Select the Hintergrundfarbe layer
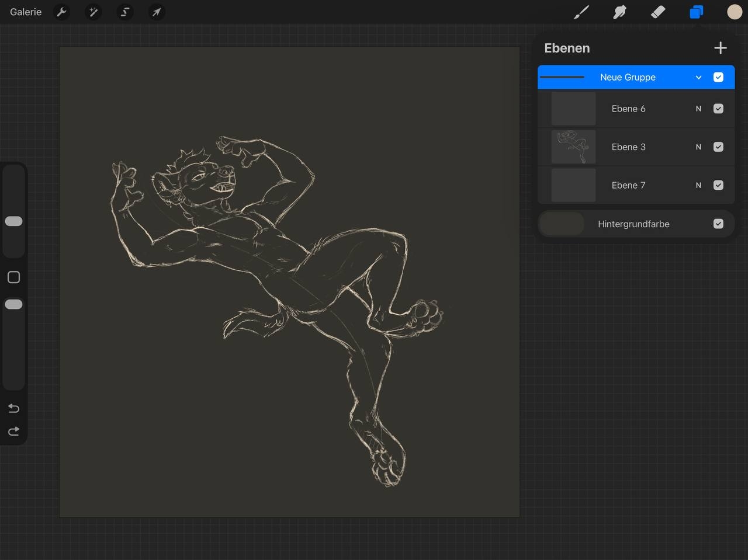Viewport: 748px width, 560px height. click(x=633, y=224)
